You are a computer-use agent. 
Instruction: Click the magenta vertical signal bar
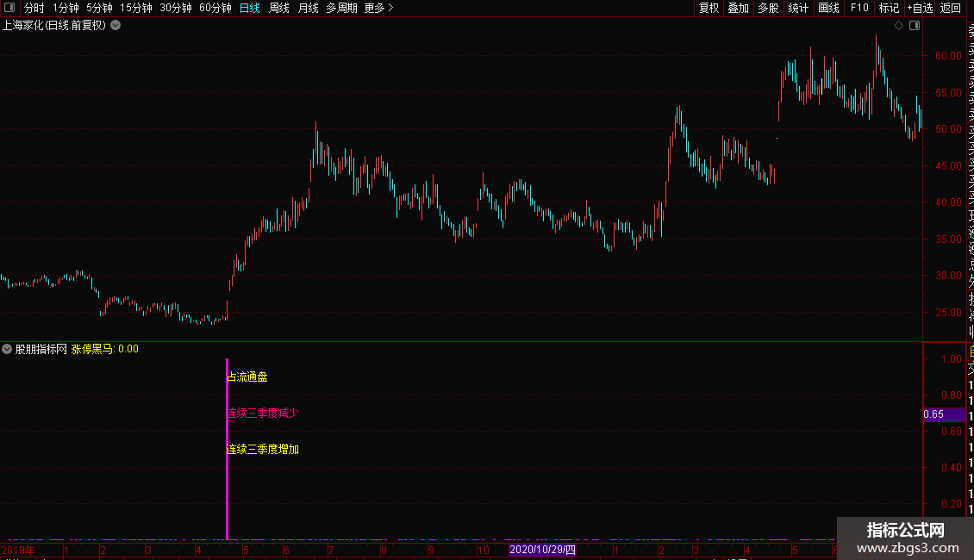[x=228, y=449]
